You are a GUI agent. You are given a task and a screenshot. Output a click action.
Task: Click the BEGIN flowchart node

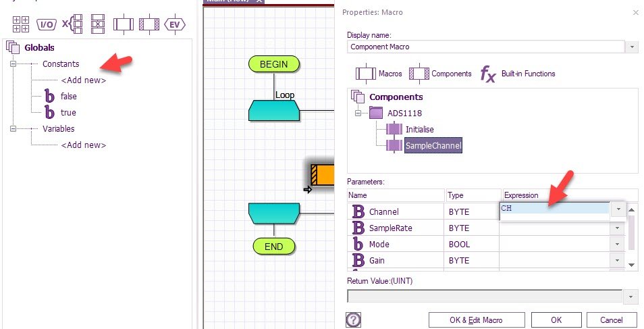273,64
